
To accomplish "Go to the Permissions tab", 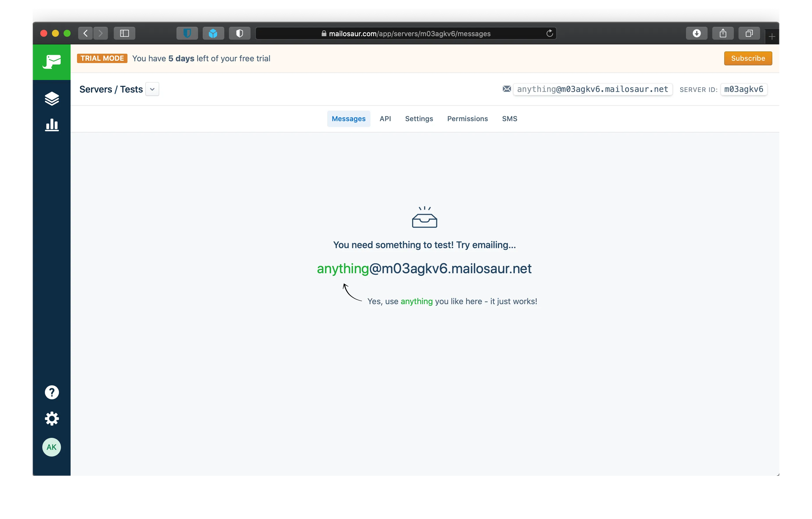I will pos(467,119).
